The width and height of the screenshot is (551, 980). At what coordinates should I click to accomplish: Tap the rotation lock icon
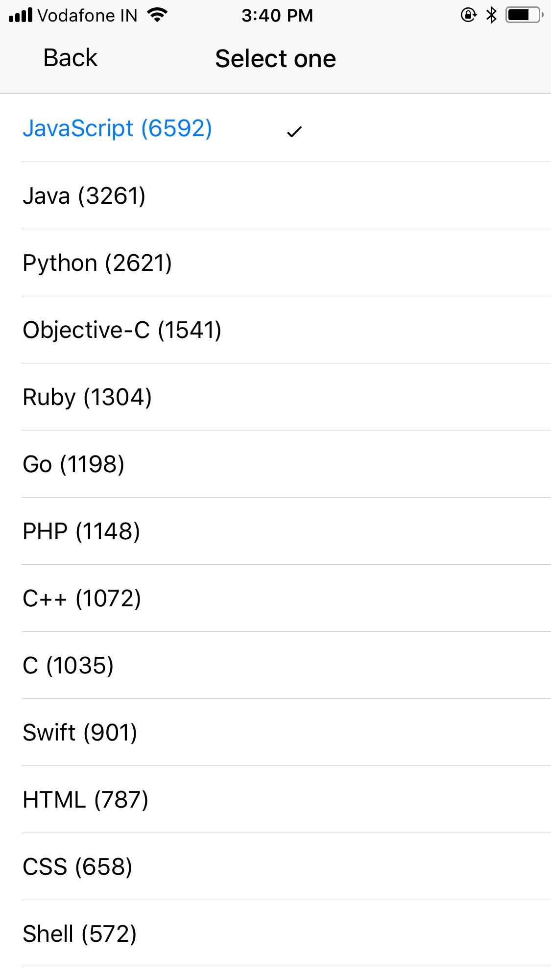tap(468, 15)
